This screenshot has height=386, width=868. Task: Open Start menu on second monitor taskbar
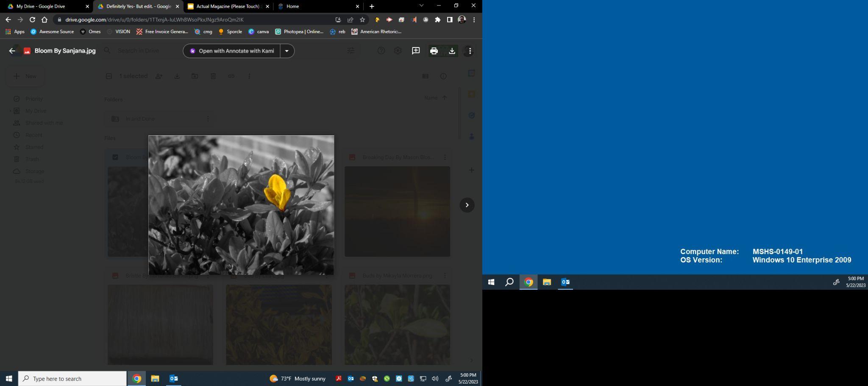click(491, 282)
